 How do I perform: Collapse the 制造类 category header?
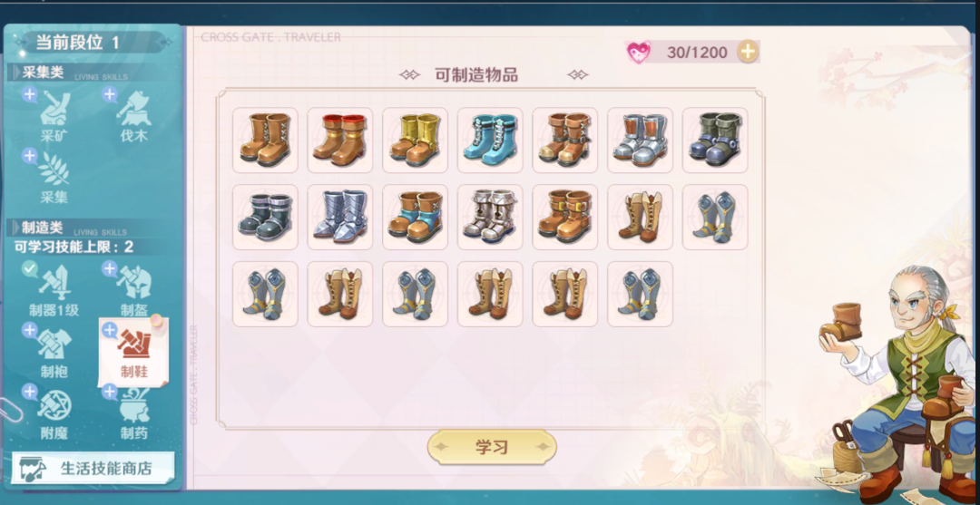[x=43, y=228]
